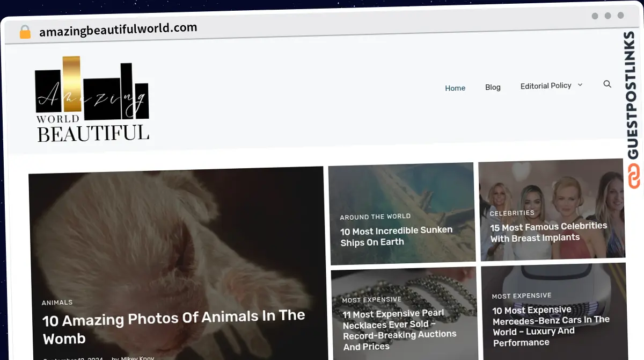Open the Editorial Policy menu item
The width and height of the screenshot is (644, 360).
[546, 86]
